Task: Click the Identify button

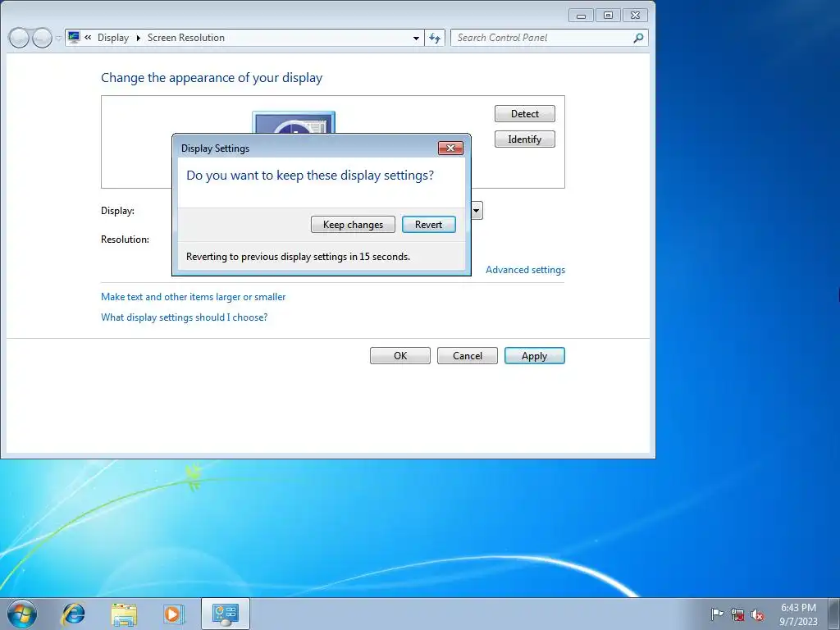Action: click(x=524, y=139)
